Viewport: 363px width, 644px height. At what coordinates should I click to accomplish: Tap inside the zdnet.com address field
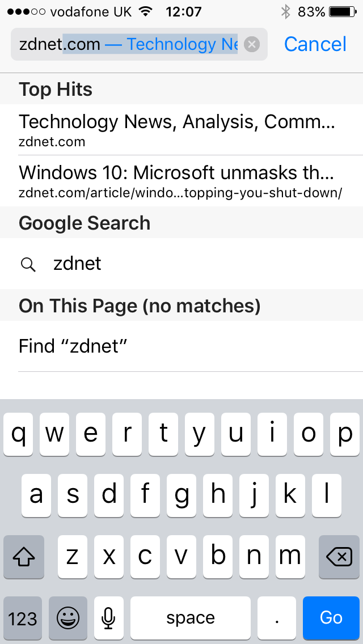pos(128,44)
